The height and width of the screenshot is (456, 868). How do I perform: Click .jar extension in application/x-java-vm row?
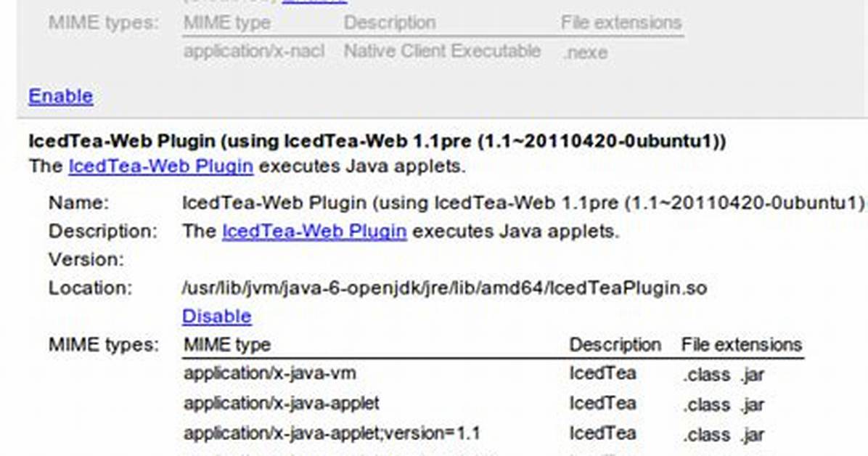tap(752, 375)
